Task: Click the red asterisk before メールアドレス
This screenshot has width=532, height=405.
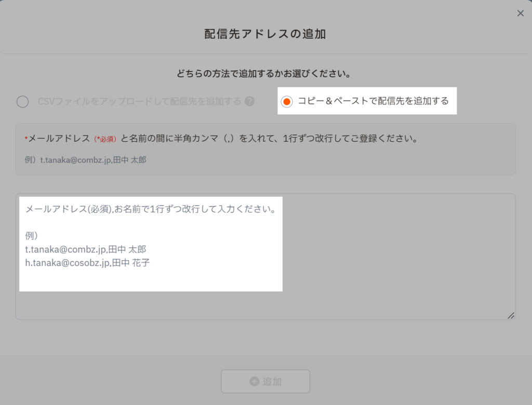Action: [x=26, y=139]
